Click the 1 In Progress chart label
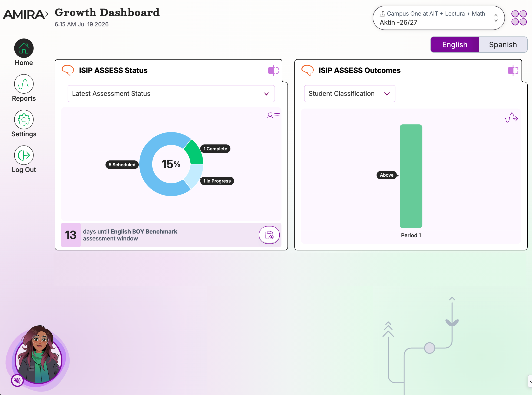Viewport: 532px width, 395px height. coord(217,181)
